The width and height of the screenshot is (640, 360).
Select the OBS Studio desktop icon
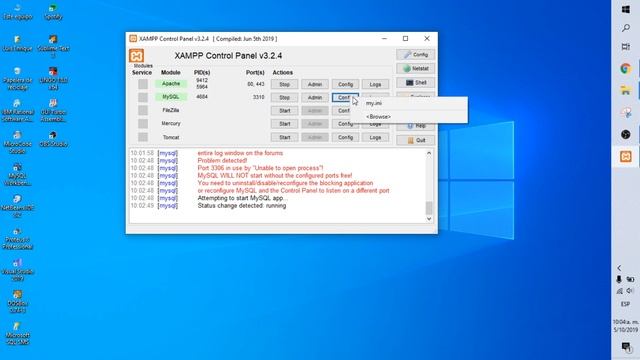(x=53, y=139)
